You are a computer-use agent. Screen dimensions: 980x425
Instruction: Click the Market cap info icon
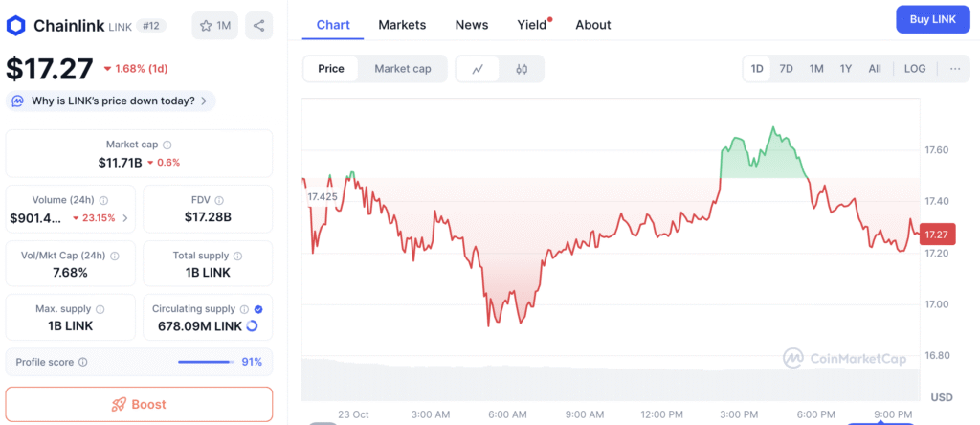click(167, 145)
